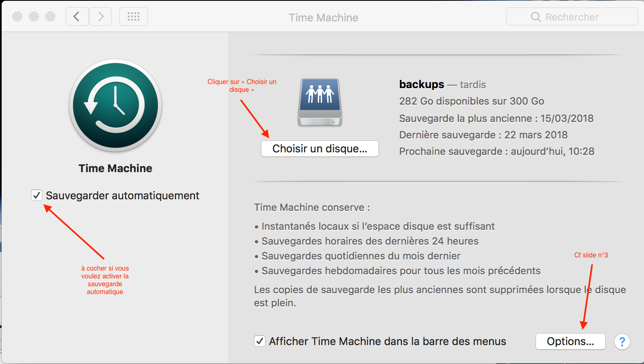Toggle the Sauvegarder automatiquement checkbox
The image size is (644, 364).
point(37,195)
